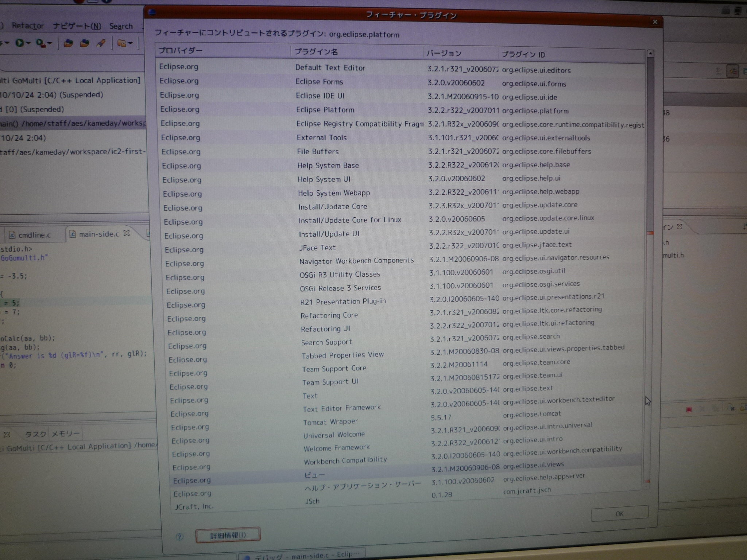The image size is (747, 560).
Task: Open the External Tools dropdown arrow
Action: 50,43
